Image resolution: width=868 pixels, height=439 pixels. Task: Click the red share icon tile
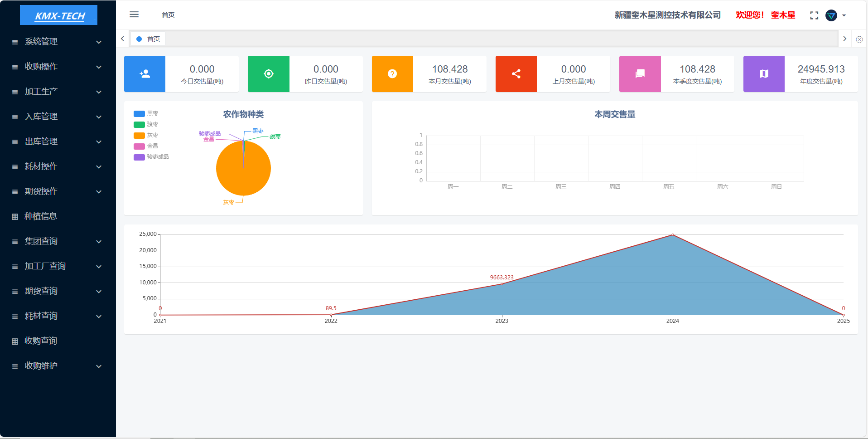(x=516, y=74)
